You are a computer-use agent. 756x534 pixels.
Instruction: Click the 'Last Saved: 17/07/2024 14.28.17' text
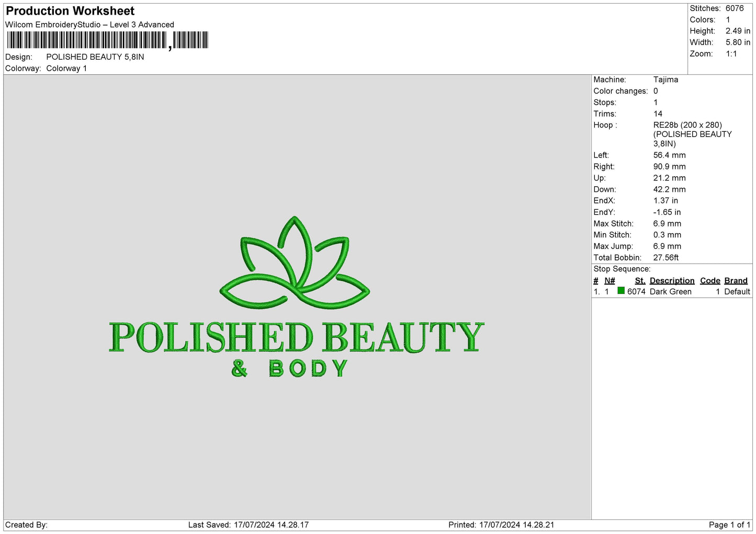[249, 525]
